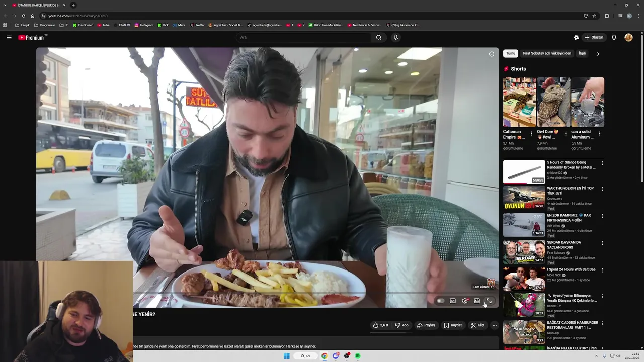Open more actions three-dot menu below video

495,325
